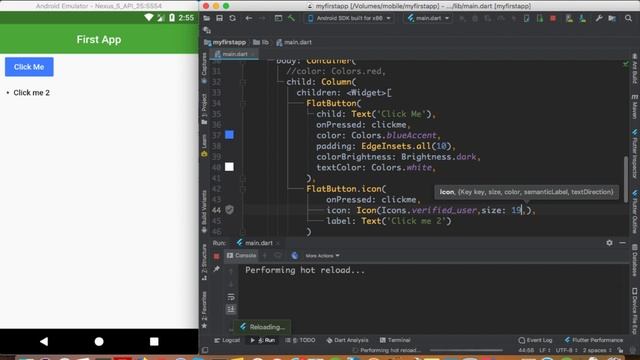This screenshot has height=360, width=640.
Task: Open the Terminal tool window
Action: tap(395, 340)
